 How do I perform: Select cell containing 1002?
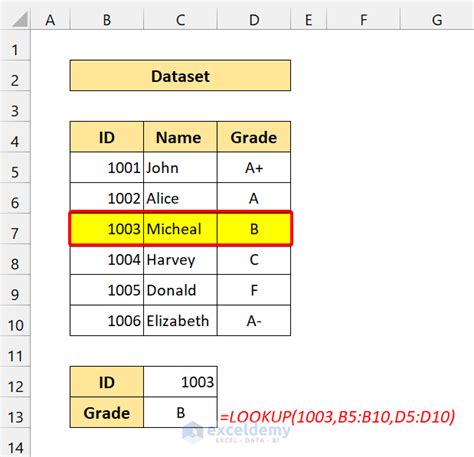point(107,198)
